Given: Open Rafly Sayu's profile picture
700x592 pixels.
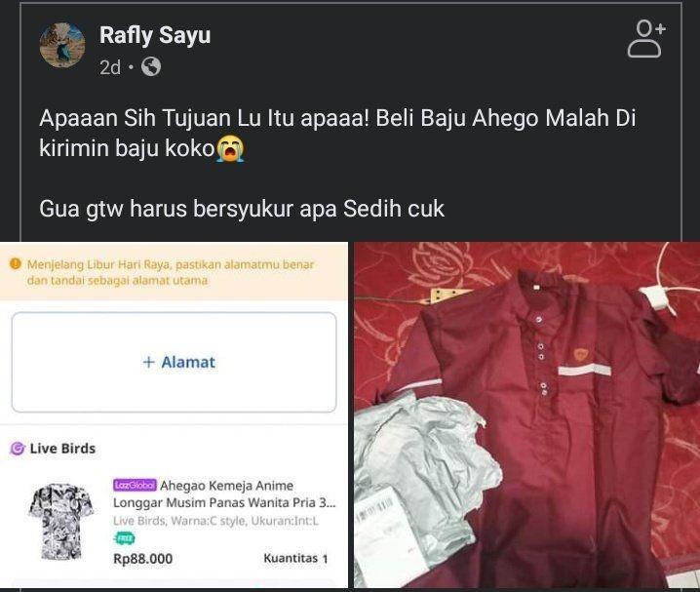Looking at the screenshot, I should pos(62,45).
